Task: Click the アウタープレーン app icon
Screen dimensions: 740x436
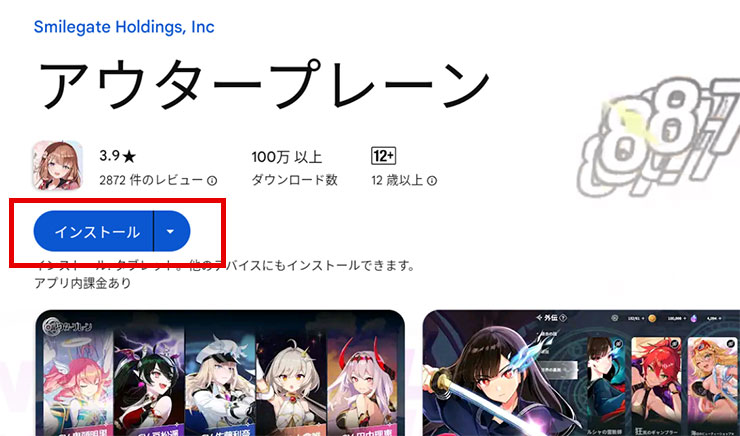Action: 57,165
